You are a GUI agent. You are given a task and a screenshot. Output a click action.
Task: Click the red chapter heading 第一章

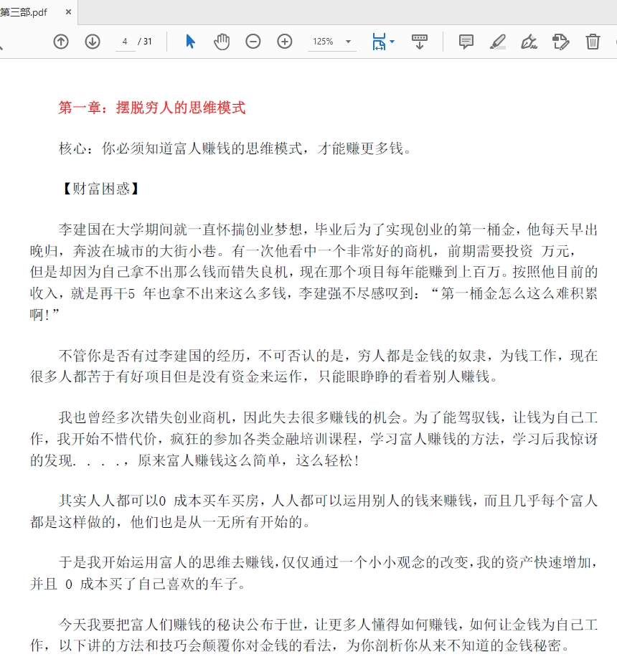point(151,108)
